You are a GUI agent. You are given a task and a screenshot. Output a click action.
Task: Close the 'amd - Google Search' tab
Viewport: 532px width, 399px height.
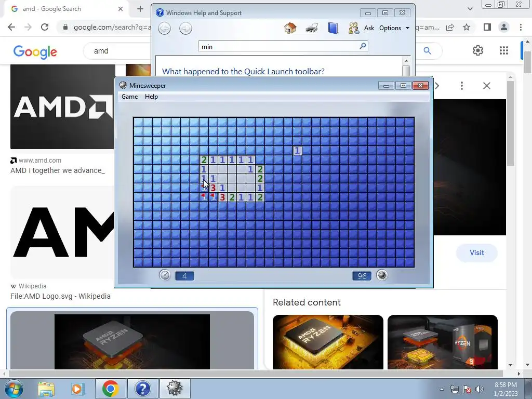[121, 9]
